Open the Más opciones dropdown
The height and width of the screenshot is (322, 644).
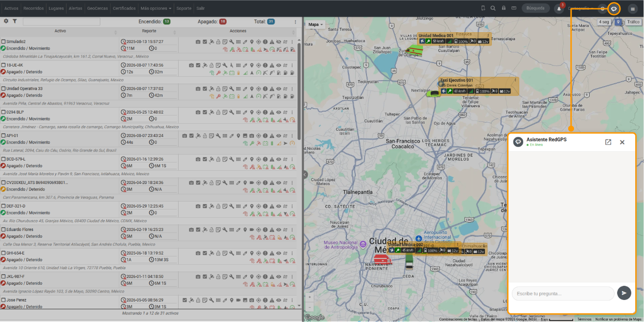156,8
